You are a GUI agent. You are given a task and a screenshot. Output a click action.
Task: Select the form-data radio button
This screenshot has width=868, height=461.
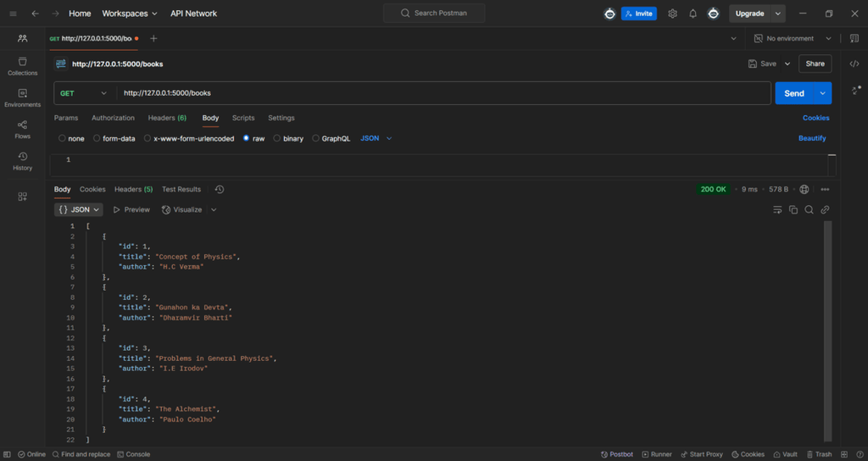tap(97, 138)
